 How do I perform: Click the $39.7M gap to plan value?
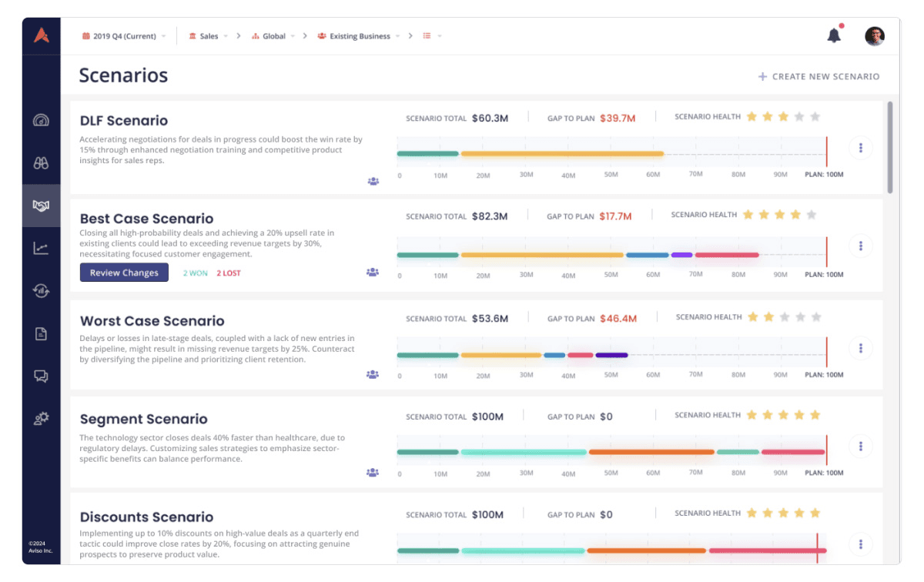click(x=618, y=118)
